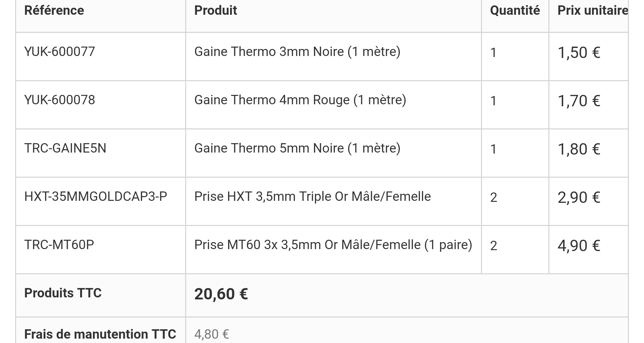Select Prise HXT 3,5mm Triple Or product
Image resolution: width=644 pixels, height=343 pixels.
click(x=312, y=197)
